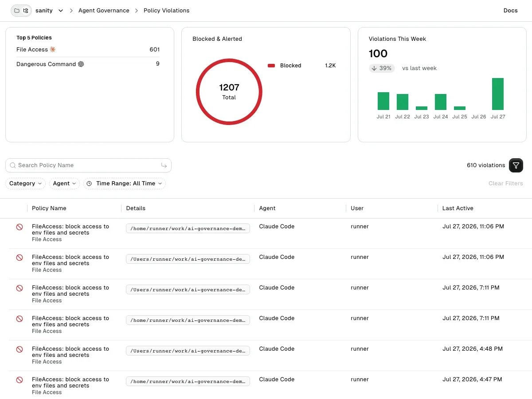Image resolution: width=532 pixels, height=399 pixels.
Task: Select File Access in Top 5 Policies
Action: 88,50
